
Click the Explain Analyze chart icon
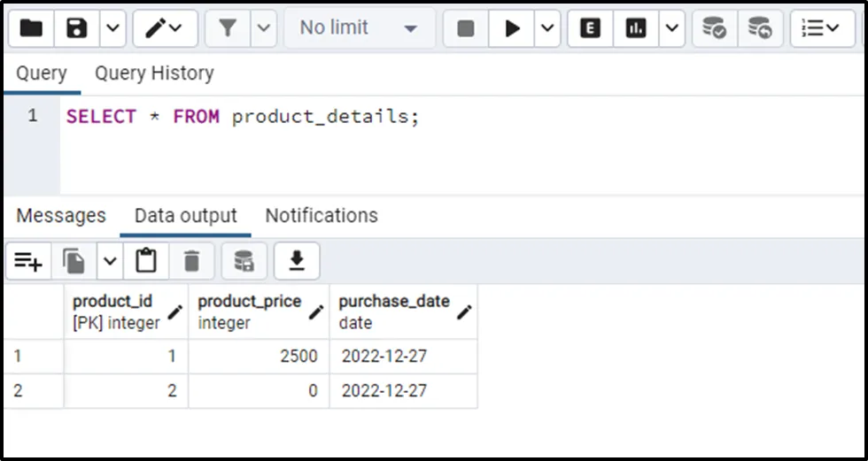[x=635, y=28]
